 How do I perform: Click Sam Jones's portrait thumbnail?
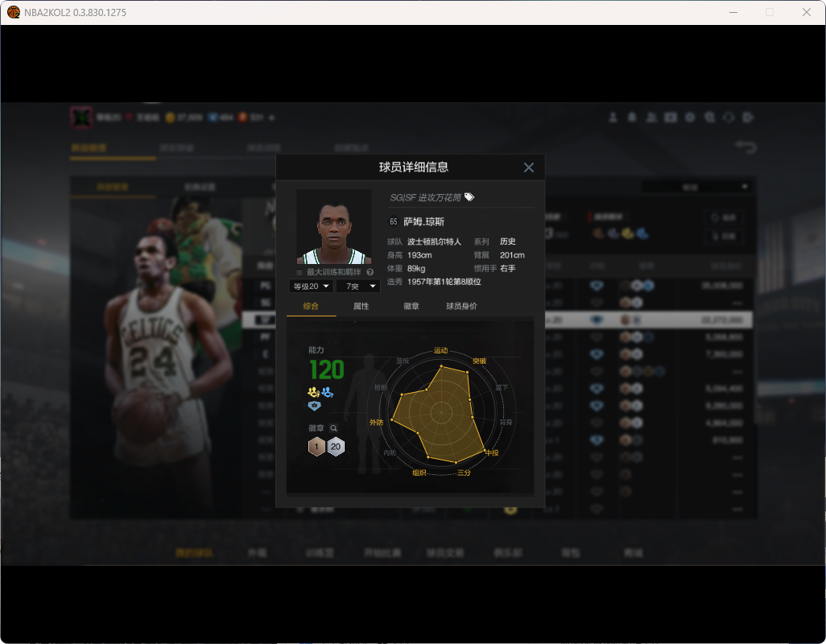[x=334, y=227]
